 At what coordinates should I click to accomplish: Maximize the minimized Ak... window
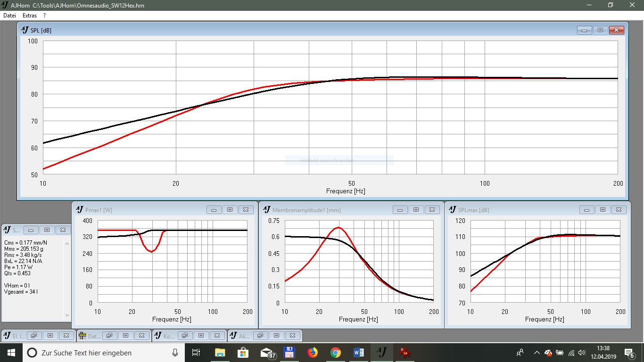(276, 336)
